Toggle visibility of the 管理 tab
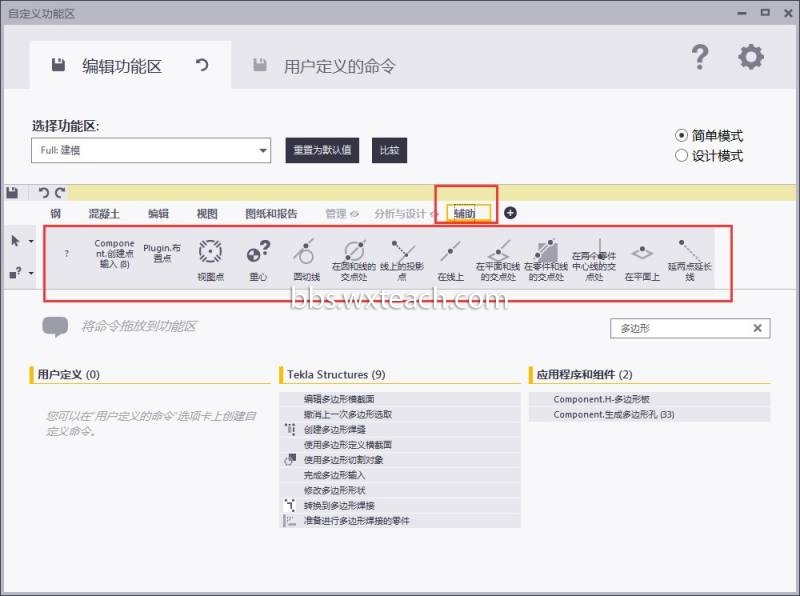Image resolution: width=800 pixels, height=596 pixels. pyautogui.click(x=354, y=214)
